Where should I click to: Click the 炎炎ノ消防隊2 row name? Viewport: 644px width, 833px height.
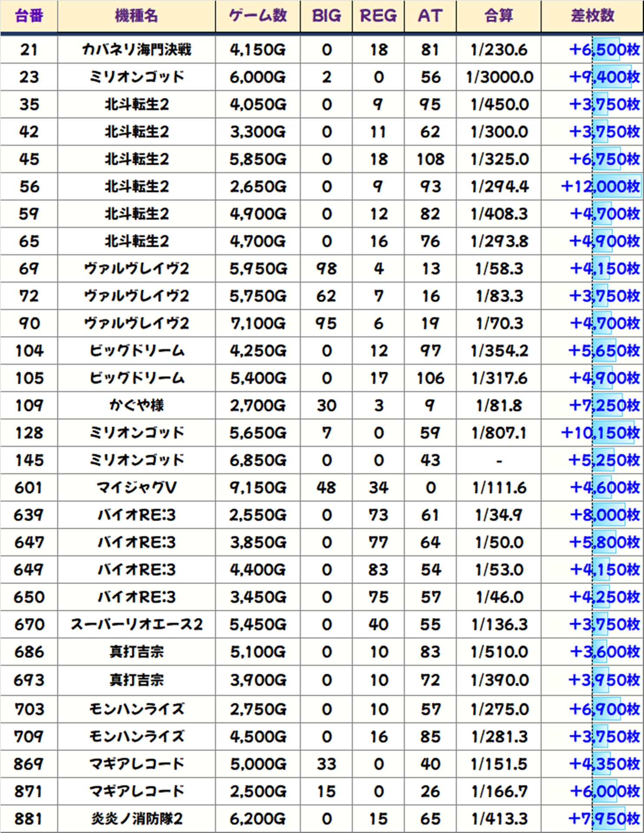136,819
